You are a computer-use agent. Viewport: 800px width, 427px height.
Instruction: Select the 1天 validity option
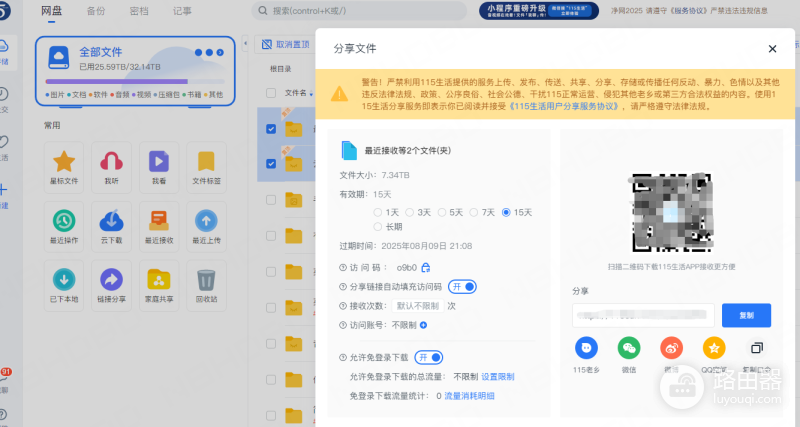378,212
